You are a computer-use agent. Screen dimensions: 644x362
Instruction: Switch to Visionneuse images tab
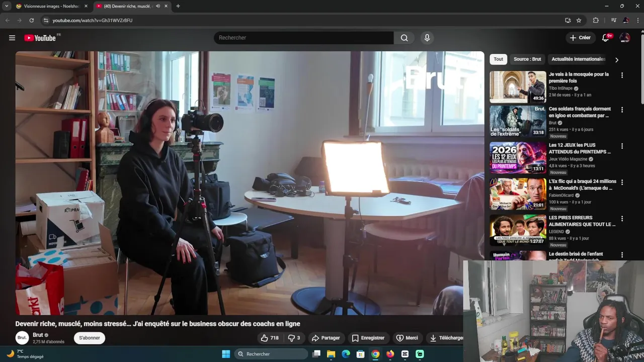tap(52, 6)
